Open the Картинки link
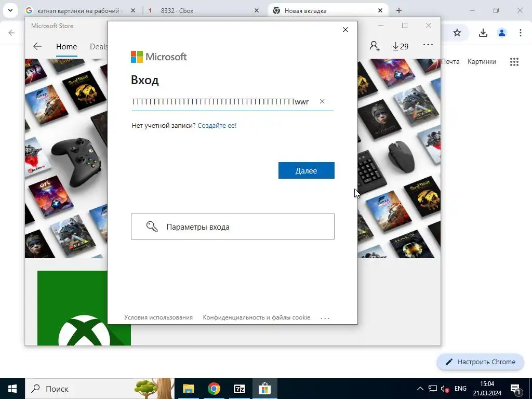Viewport: 532px width, 399px height. coord(482,61)
